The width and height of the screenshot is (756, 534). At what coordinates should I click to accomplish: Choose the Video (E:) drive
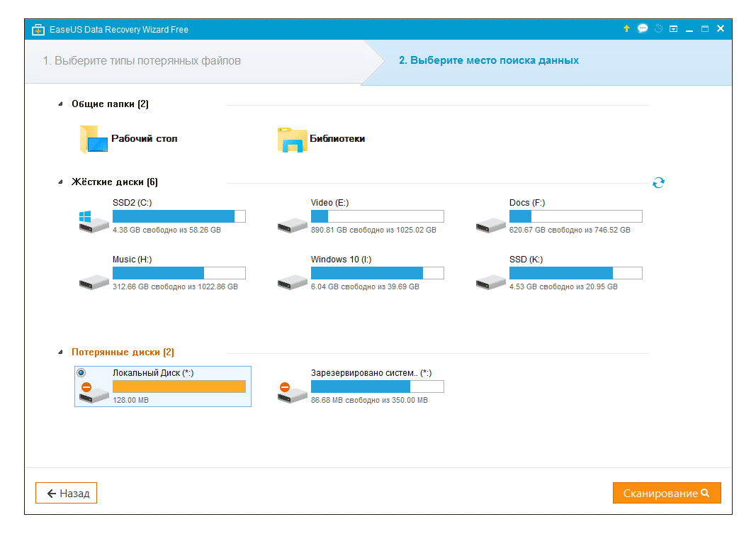click(x=361, y=216)
